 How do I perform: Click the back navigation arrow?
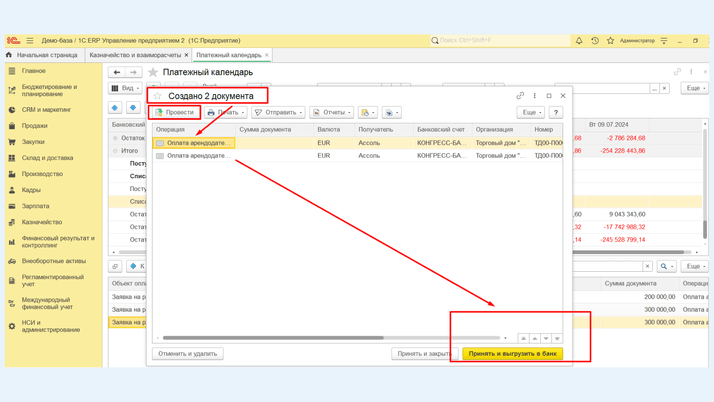coord(117,72)
